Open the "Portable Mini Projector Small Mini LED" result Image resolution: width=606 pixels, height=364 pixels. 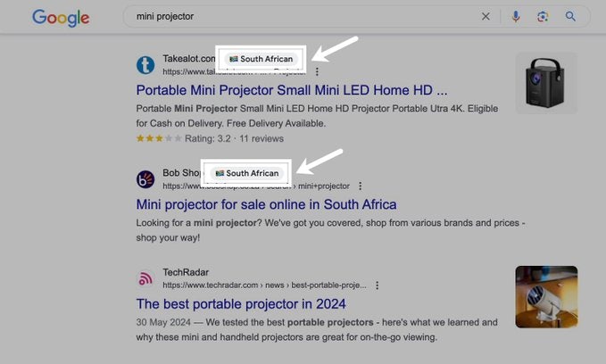[x=292, y=90]
